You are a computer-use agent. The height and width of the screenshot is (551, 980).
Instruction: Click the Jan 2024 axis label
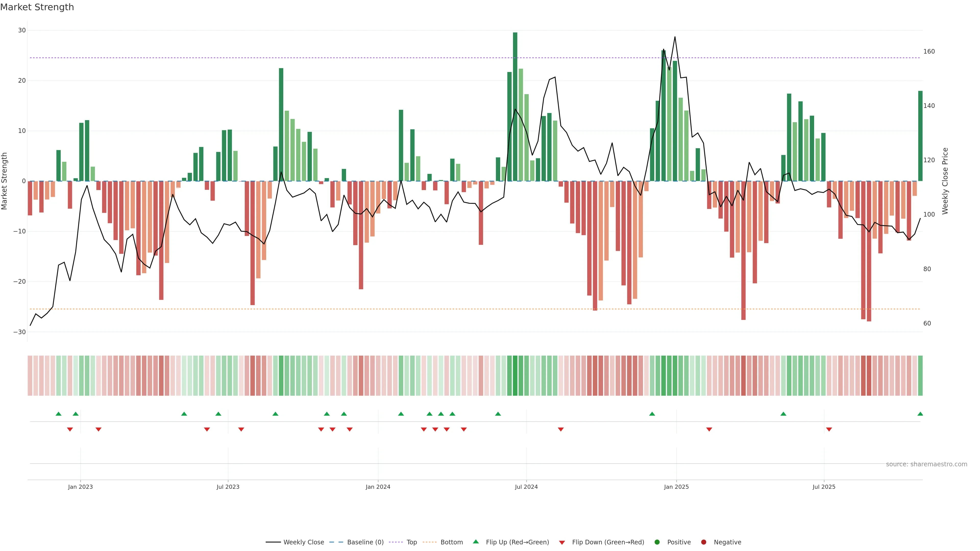[x=378, y=487]
